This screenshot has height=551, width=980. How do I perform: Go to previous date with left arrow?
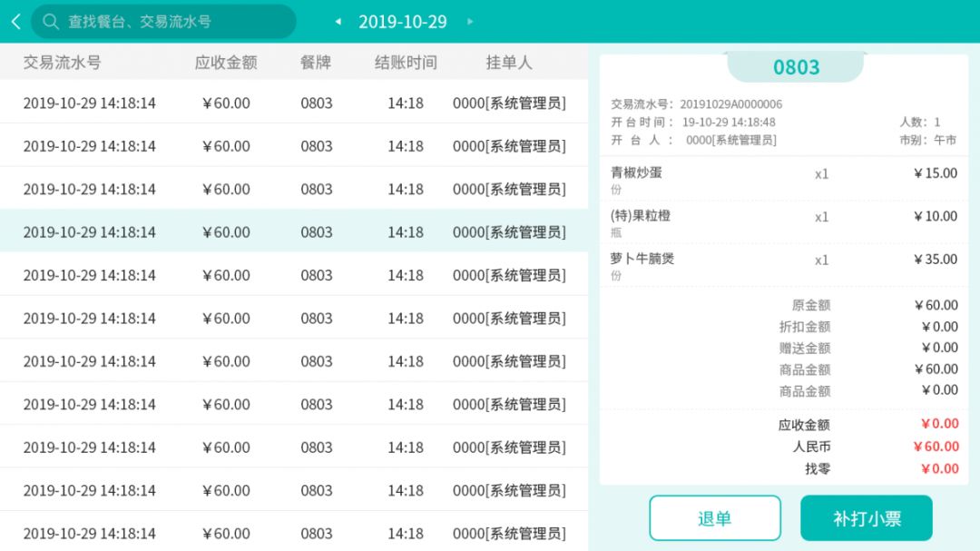338,22
